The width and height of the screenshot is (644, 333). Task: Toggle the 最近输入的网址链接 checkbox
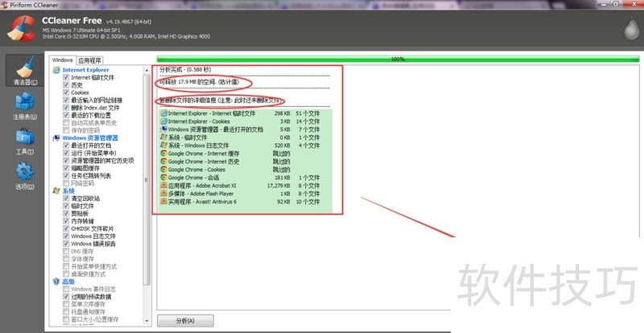[x=66, y=101]
